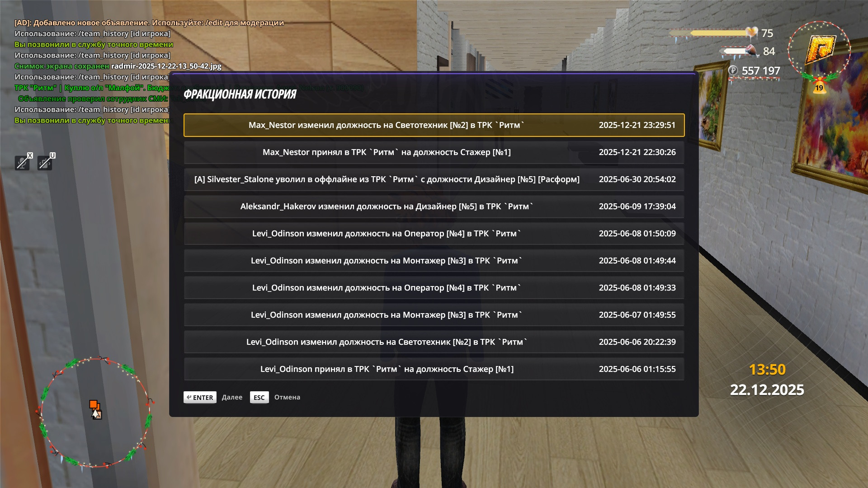Select the Silvester_Stalone уволил в оффлайне entry
Image resolution: width=868 pixels, height=488 pixels.
(x=434, y=179)
